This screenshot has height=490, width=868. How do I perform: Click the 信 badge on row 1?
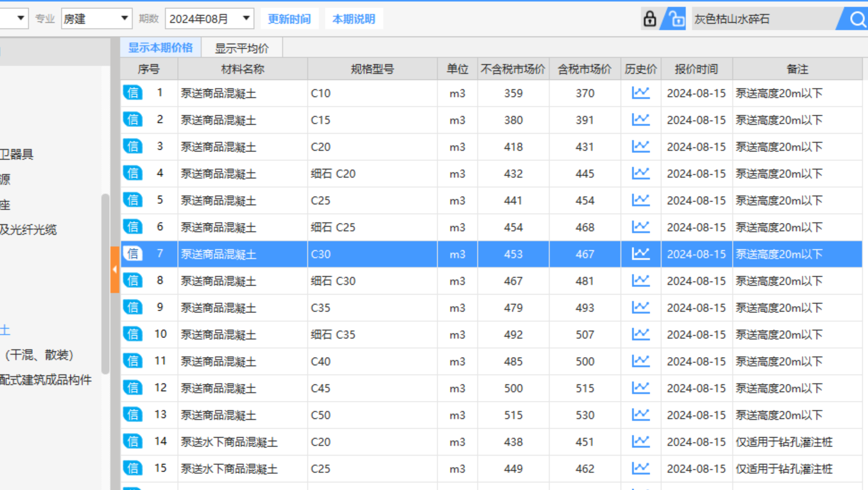(x=133, y=92)
